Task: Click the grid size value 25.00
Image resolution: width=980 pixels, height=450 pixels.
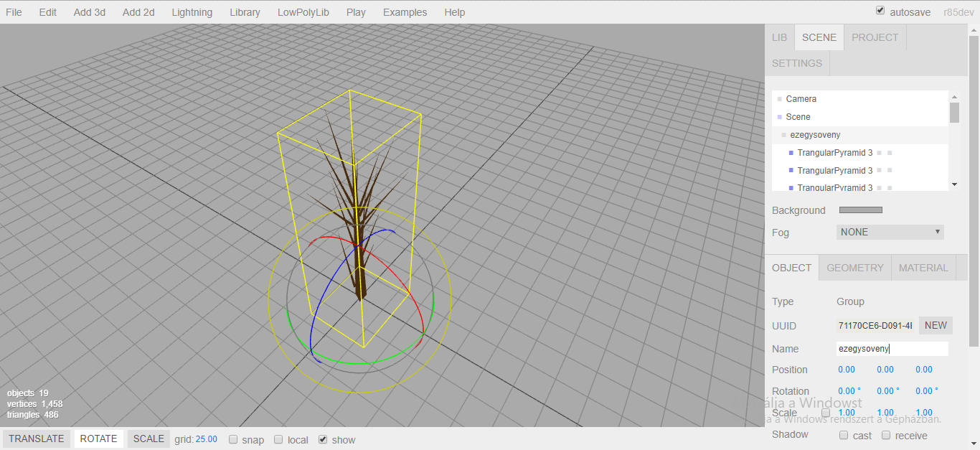Action: (x=207, y=439)
